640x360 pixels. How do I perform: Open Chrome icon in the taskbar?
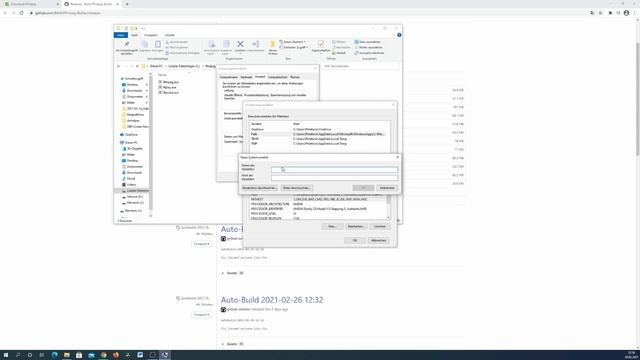[x=104, y=355]
